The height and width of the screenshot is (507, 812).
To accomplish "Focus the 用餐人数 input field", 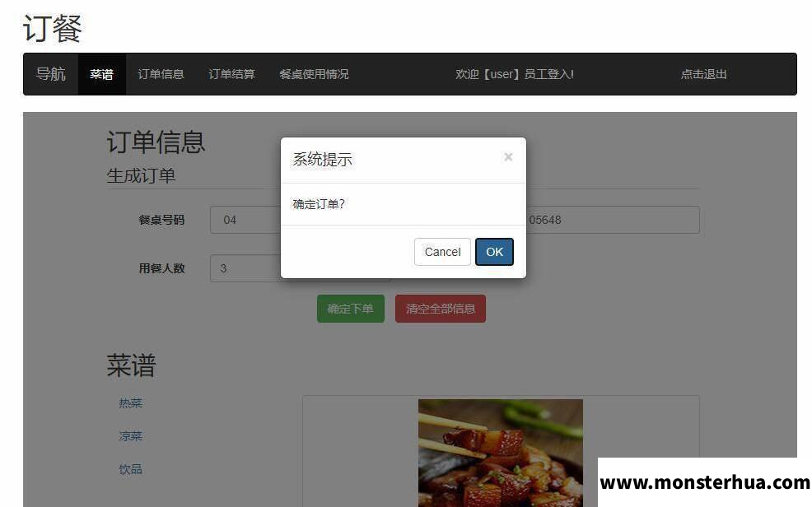I will pyautogui.click(x=245, y=268).
